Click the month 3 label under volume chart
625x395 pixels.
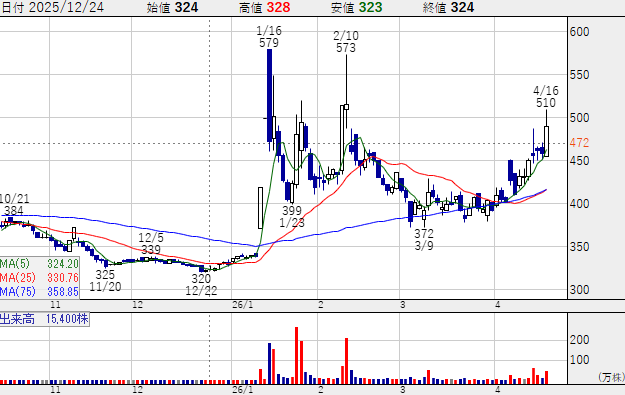(x=403, y=389)
